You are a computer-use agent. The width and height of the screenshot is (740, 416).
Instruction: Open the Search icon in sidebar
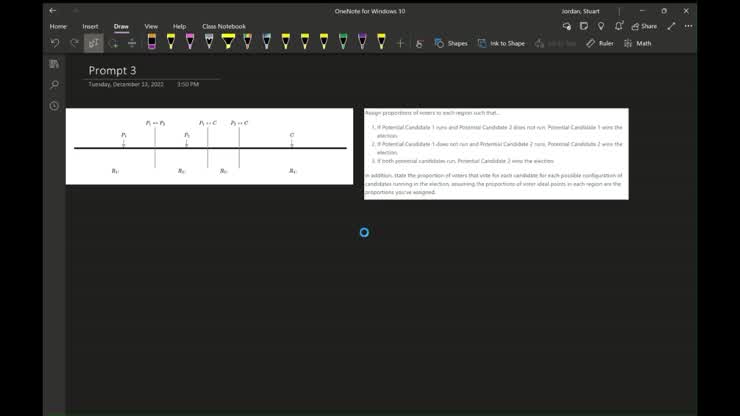54,85
